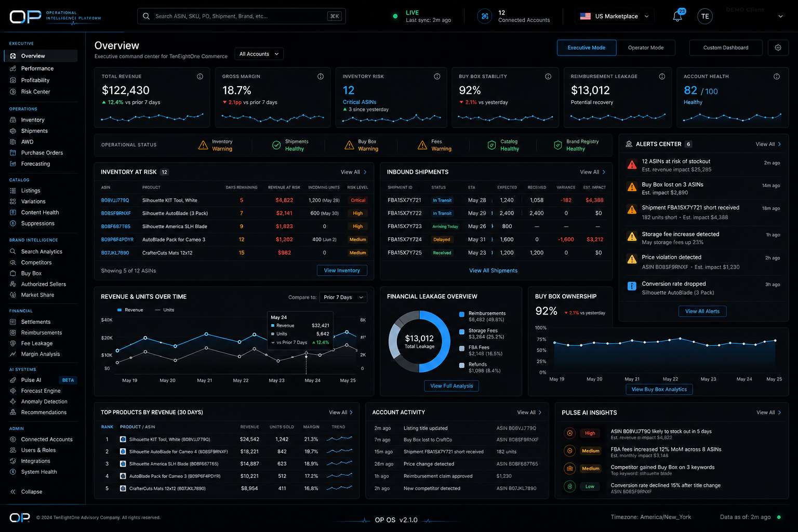Click the US flag icon
Viewport: 798px width, 532px height.
click(x=586, y=16)
